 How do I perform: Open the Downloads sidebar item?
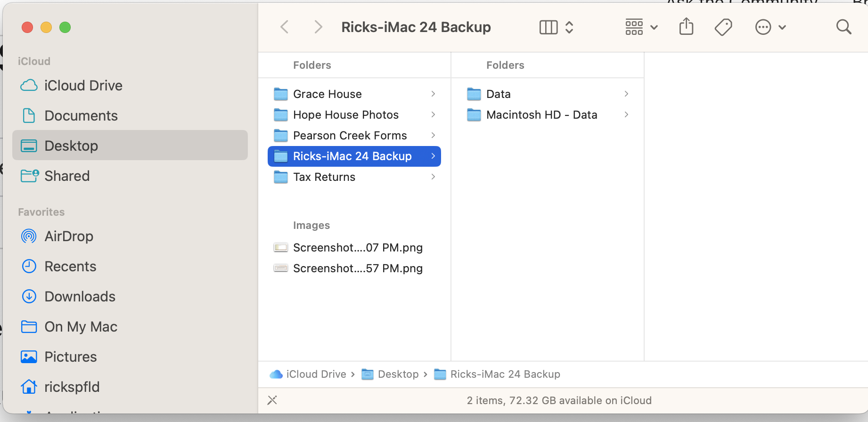pos(80,297)
